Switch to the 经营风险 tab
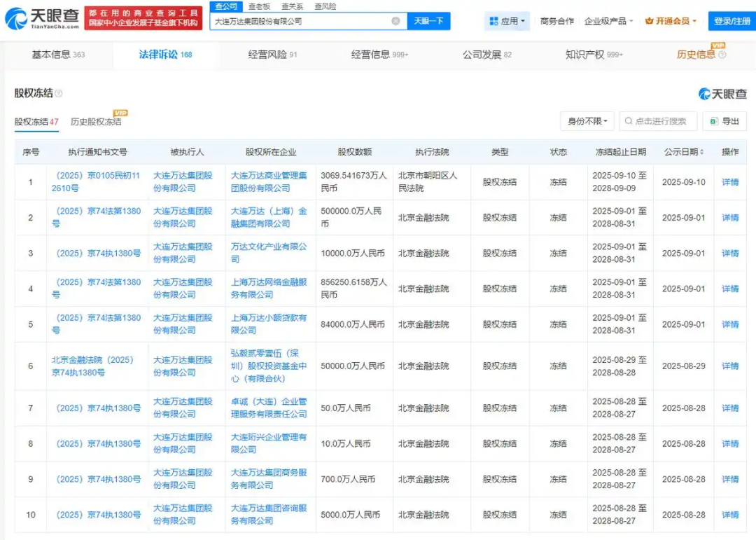 pyautogui.click(x=272, y=55)
